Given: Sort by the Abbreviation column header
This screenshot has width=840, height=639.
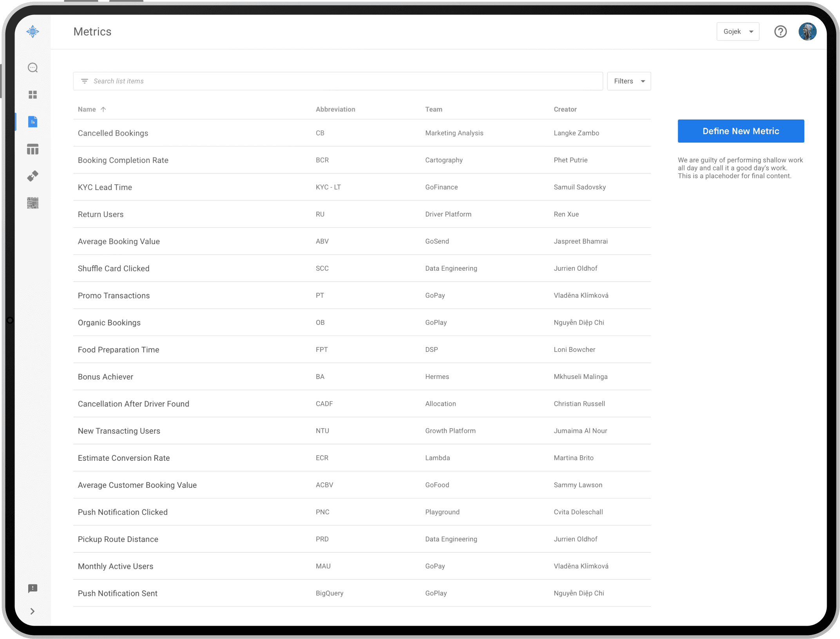Looking at the screenshot, I should pos(335,109).
